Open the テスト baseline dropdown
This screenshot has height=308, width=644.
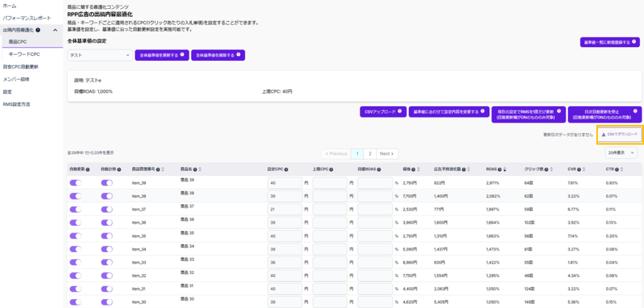(99, 55)
